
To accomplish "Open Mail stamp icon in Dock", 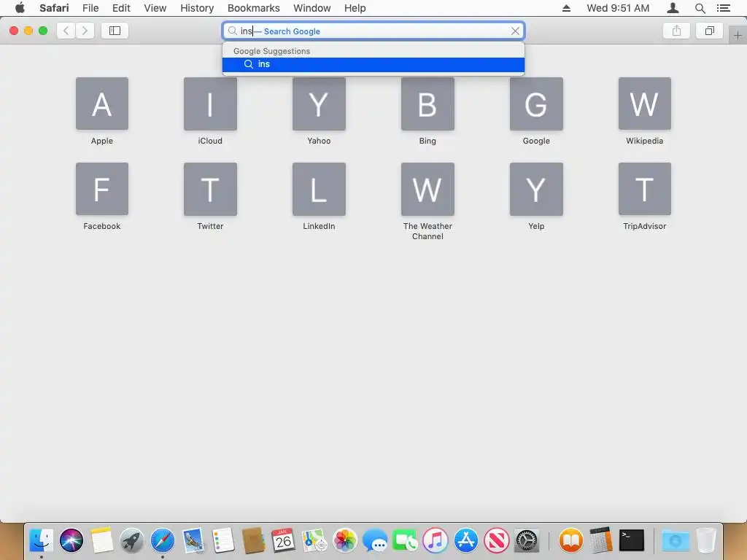I will (193, 540).
